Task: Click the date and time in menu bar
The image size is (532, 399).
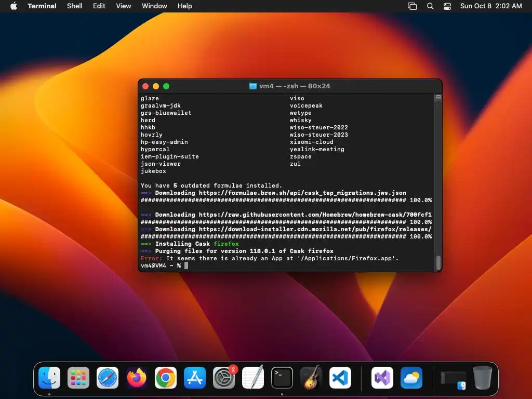Action: 491,6
